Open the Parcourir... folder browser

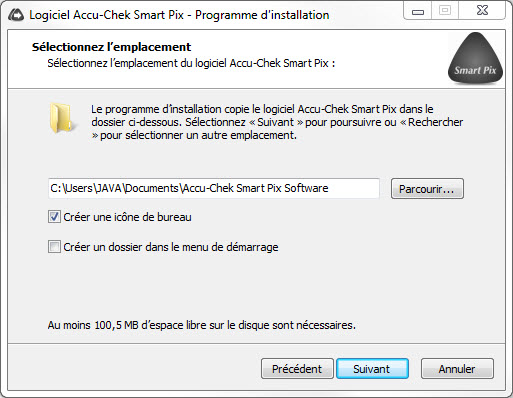coord(427,189)
